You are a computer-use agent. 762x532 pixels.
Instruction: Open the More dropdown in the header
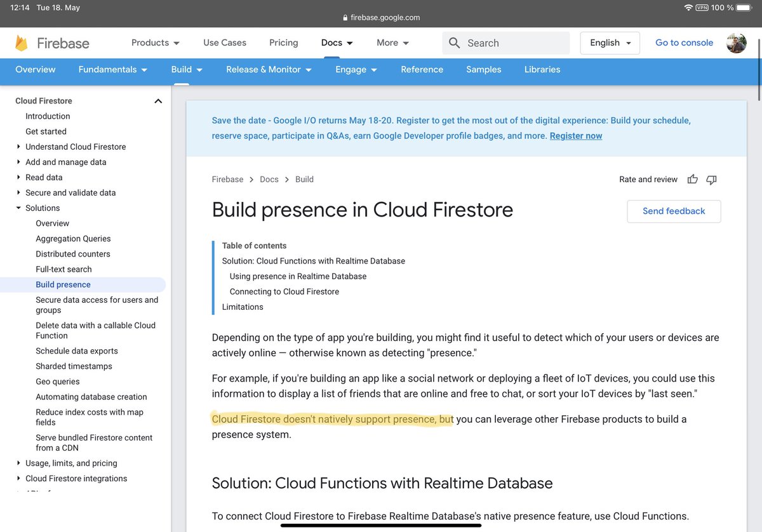pos(392,43)
